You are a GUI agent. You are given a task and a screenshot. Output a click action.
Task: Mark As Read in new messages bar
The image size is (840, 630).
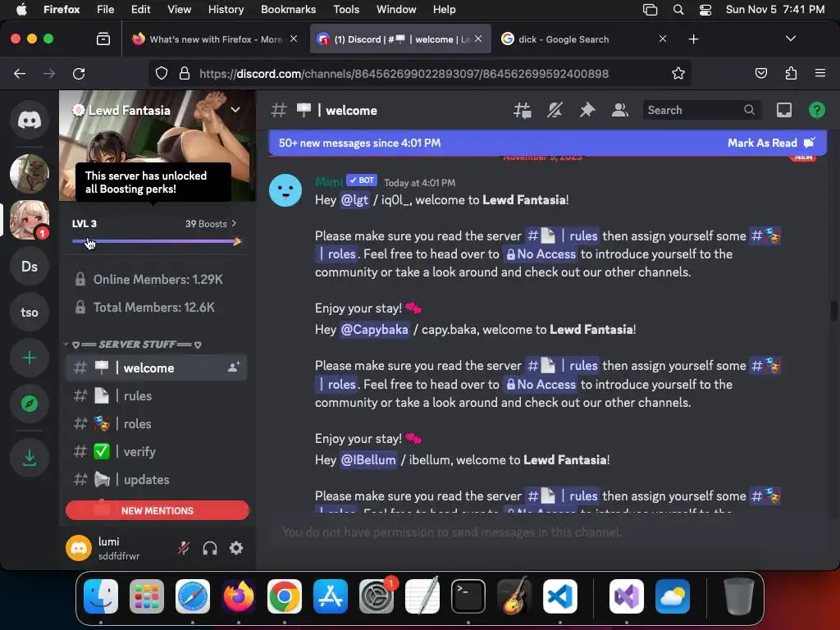(771, 143)
